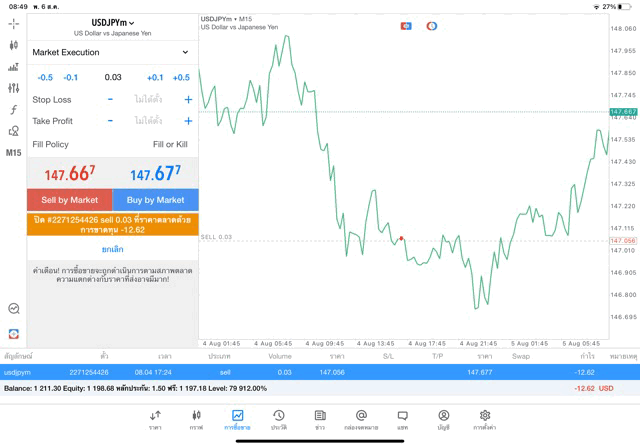The image size is (640, 447).
Task: Tap the orange close position #2271254426 bar
Action: point(112,224)
